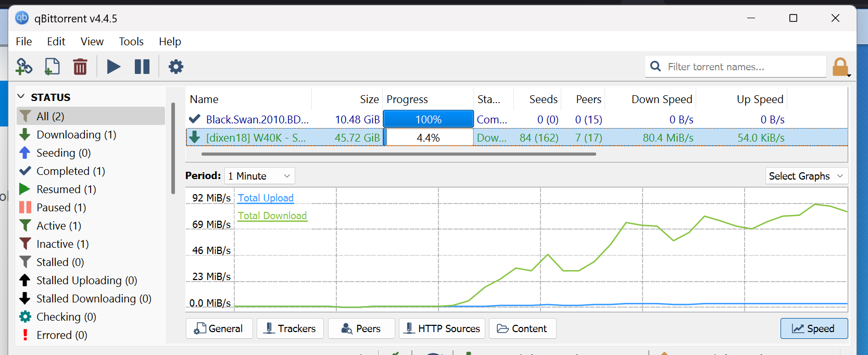This screenshot has width=868, height=355.
Task: Click the lock UI padlock icon
Action: click(840, 67)
